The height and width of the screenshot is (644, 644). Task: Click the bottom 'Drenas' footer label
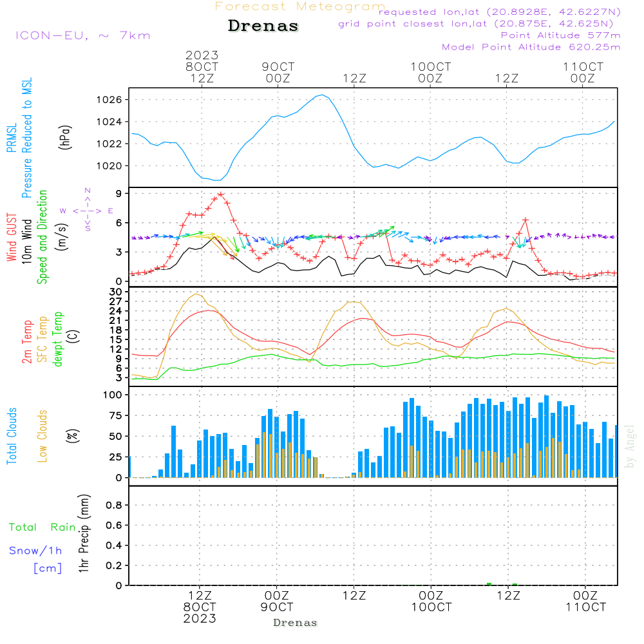(295, 623)
